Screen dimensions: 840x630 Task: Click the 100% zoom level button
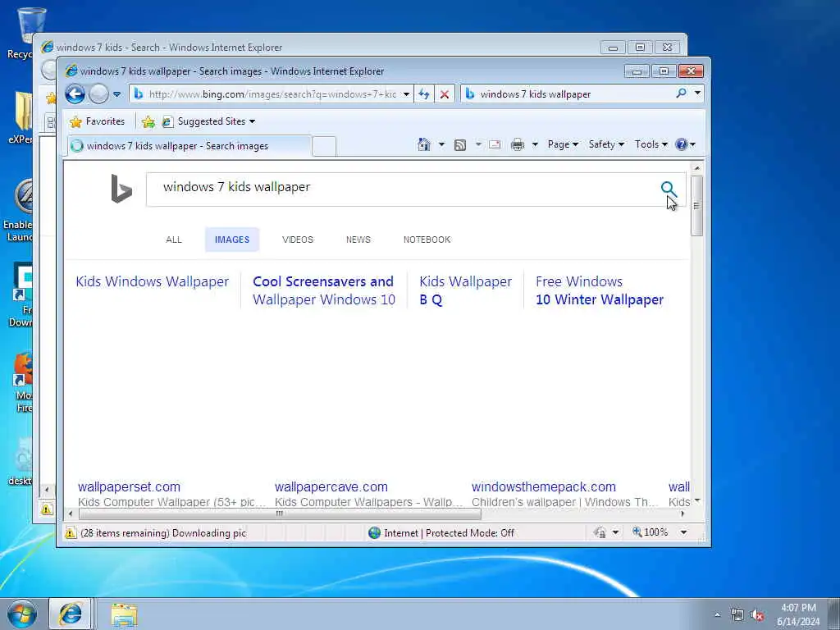click(x=651, y=532)
